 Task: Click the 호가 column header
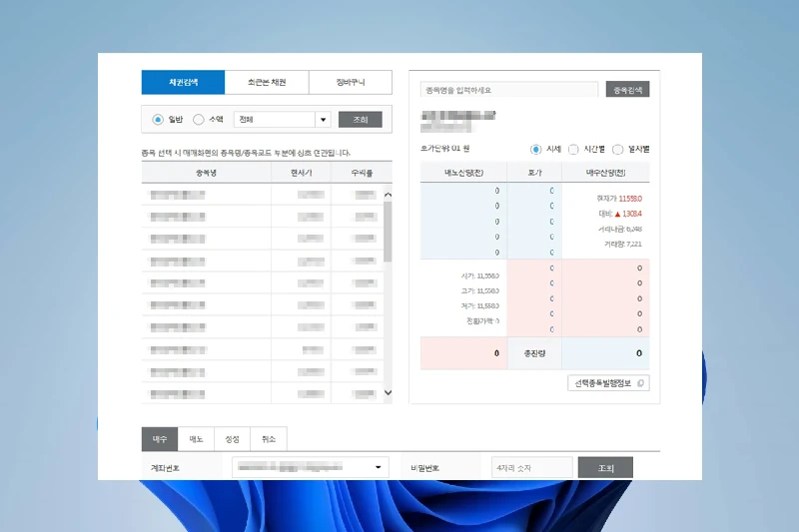click(x=534, y=173)
